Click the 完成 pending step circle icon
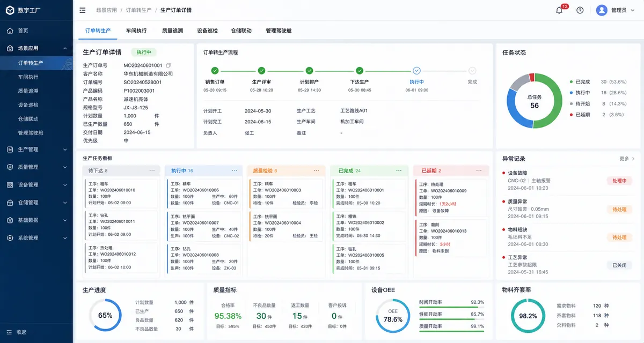This screenshot has height=343, width=644. tap(472, 70)
